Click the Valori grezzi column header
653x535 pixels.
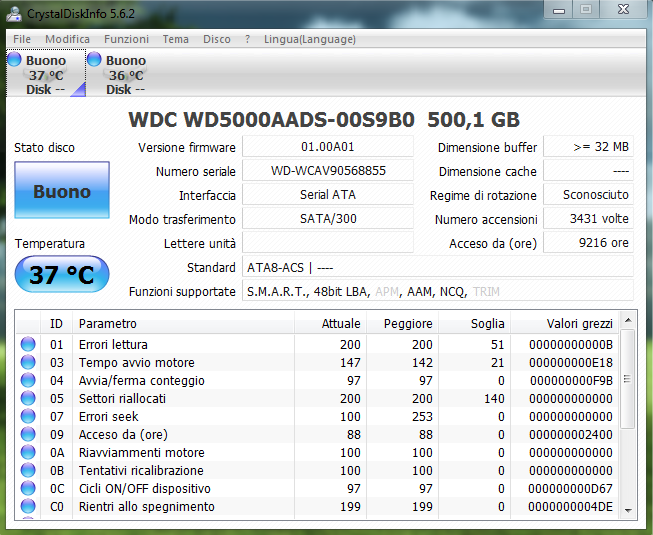[564, 323]
